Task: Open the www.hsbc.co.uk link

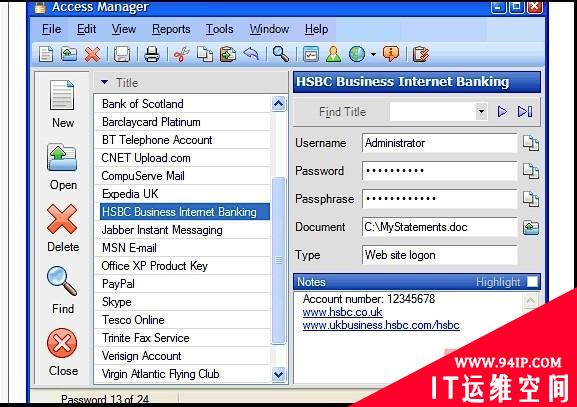Action: (x=343, y=312)
